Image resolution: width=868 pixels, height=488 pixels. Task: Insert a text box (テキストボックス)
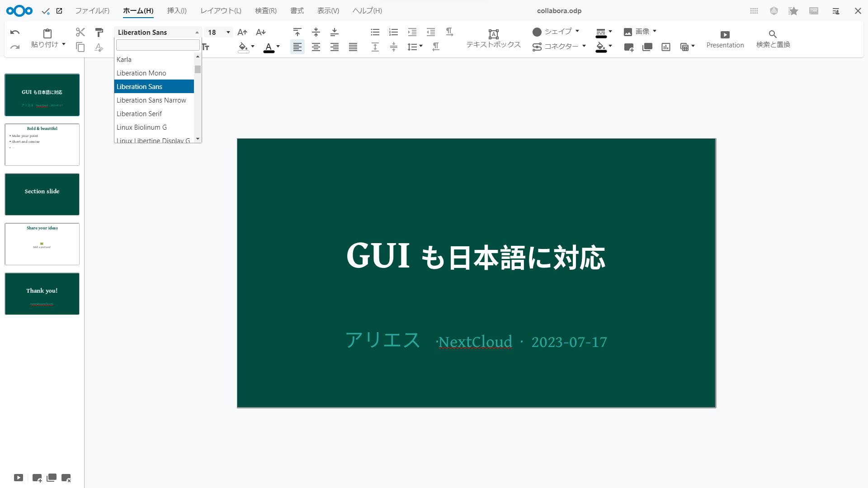493,38
